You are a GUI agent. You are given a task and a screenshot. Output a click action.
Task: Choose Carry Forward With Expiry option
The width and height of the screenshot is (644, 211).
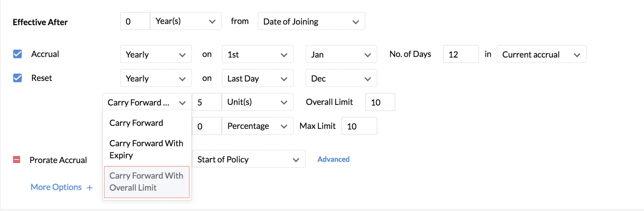pyautogui.click(x=146, y=149)
